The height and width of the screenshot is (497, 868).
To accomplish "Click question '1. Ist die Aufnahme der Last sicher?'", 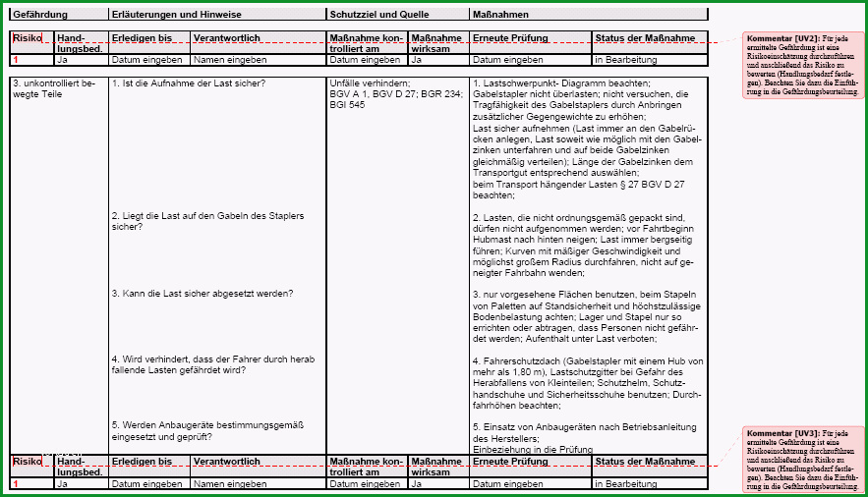I will click(x=189, y=83).
